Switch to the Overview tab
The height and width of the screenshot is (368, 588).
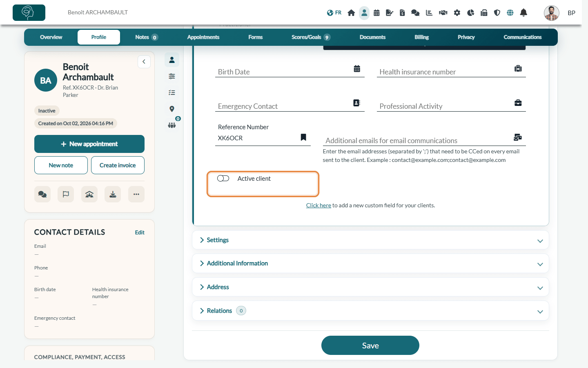click(51, 37)
